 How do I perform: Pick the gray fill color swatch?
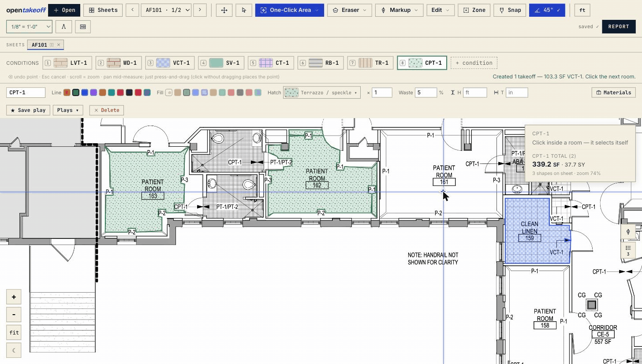tap(240, 93)
